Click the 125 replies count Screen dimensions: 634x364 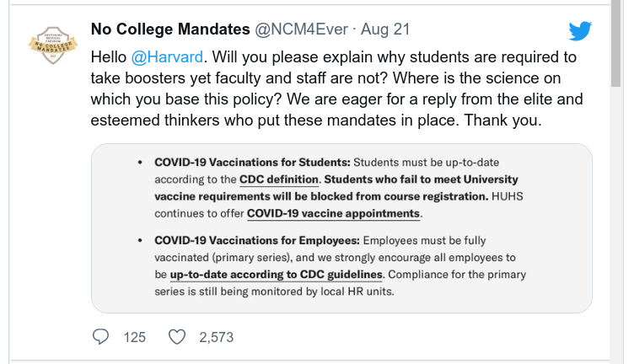[135, 337]
